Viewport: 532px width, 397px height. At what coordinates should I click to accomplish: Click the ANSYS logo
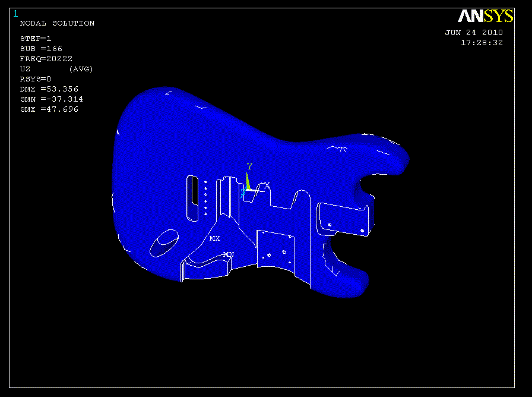coord(486,16)
